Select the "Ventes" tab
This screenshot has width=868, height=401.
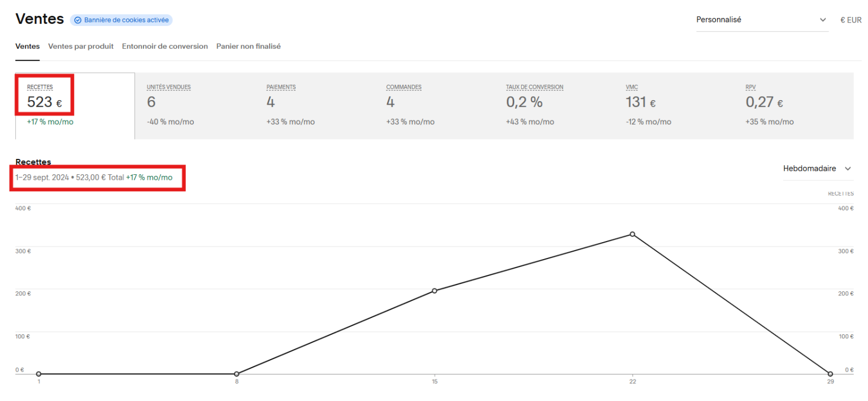(27, 46)
